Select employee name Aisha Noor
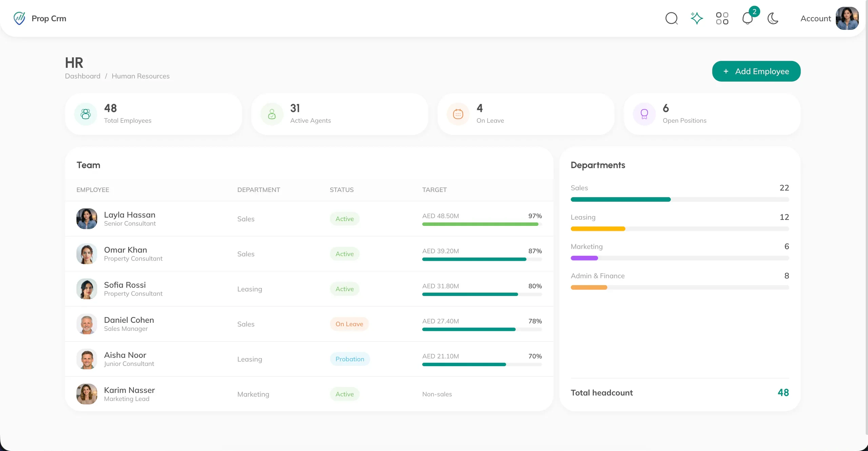The image size is (868, 451). tap(125, 355)
